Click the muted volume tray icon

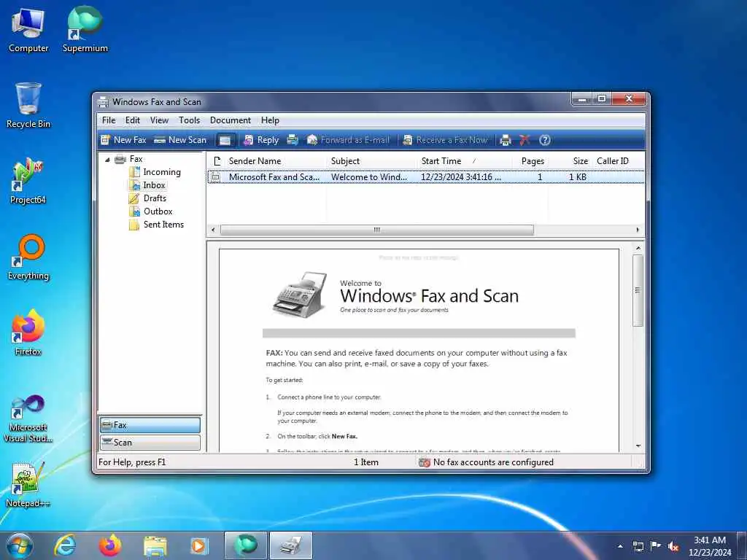point(673,546)
